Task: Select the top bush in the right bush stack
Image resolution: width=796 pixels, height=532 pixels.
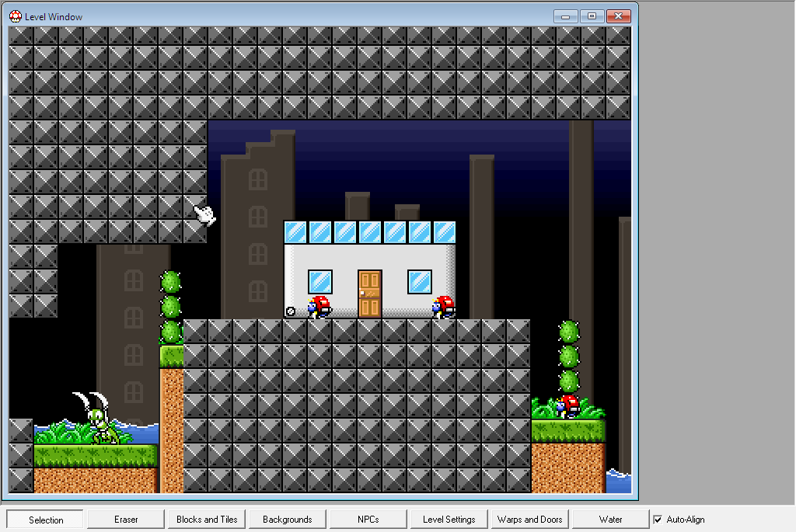Action: [x=568, y=332]
